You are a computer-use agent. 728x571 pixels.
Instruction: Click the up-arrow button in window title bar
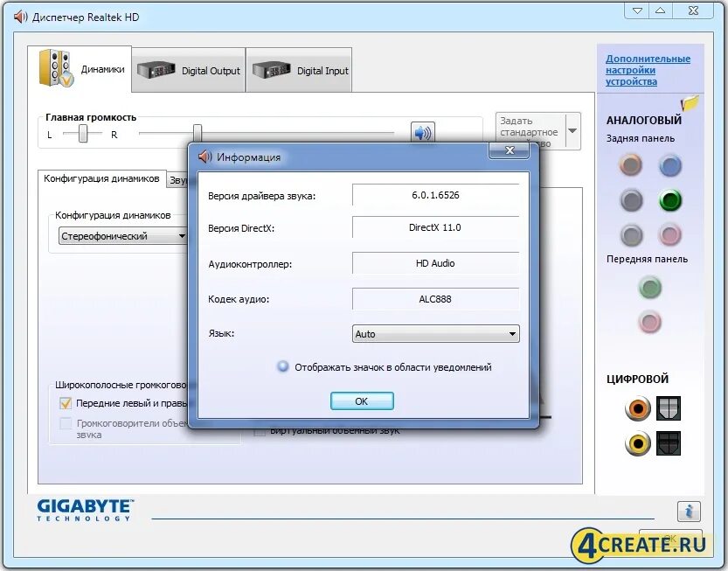point(660,10)
